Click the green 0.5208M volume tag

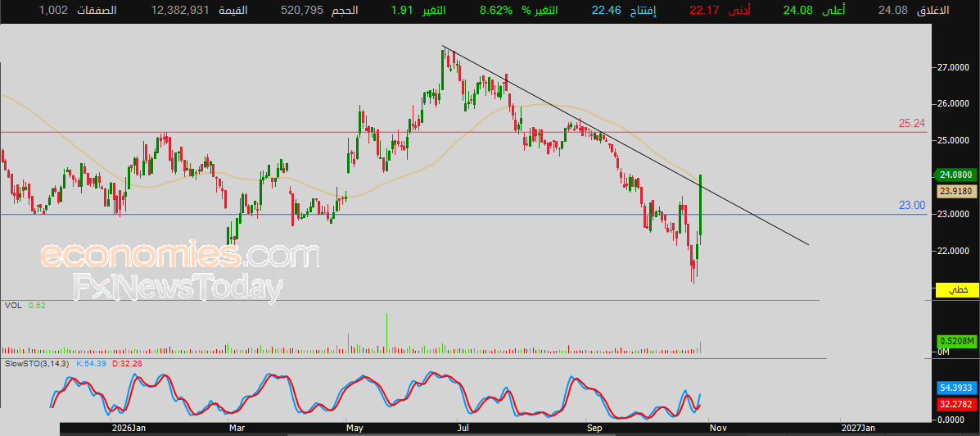coord(957,341)
